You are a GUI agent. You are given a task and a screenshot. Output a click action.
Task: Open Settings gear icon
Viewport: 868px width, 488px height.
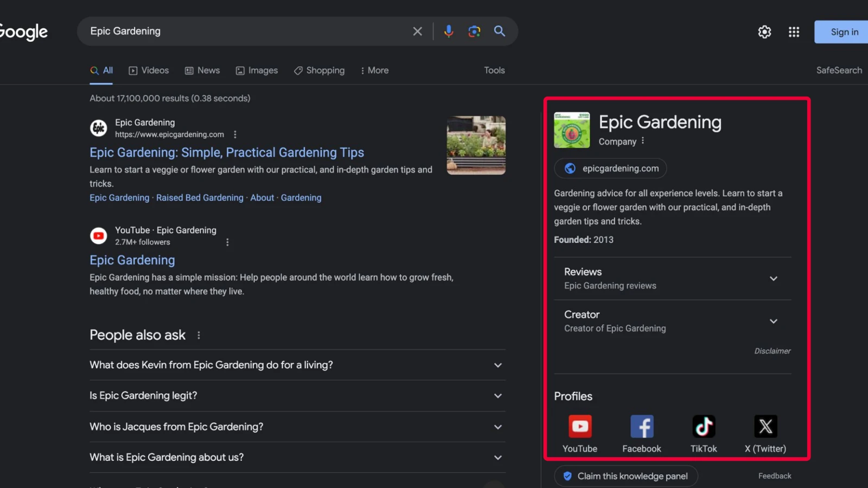(764, 32)
